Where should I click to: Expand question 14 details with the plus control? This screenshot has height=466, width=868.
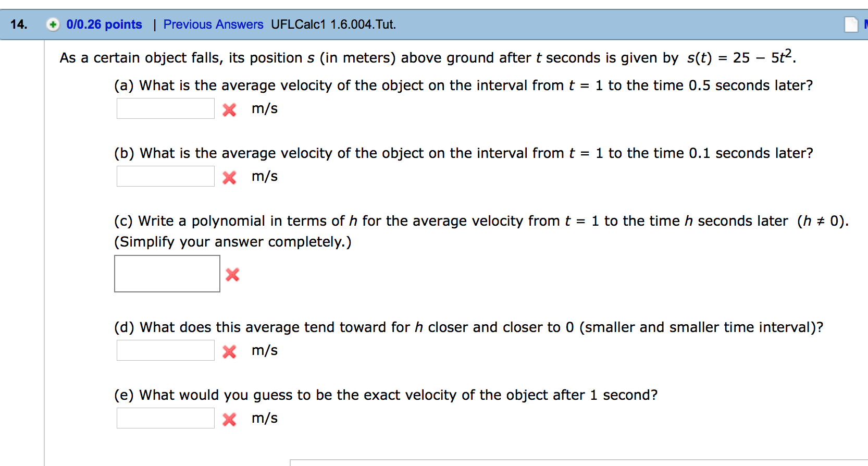pos(54,24)
